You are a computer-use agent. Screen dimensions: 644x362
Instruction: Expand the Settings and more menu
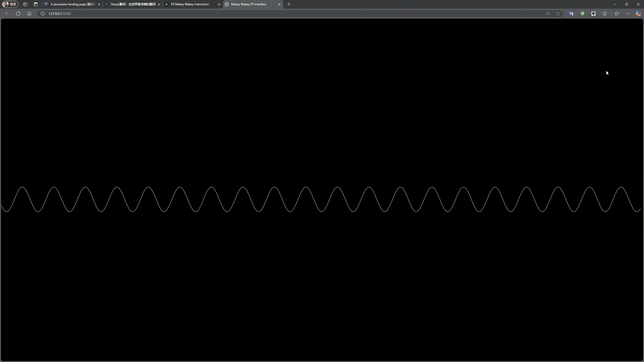pyautogui.click(x=628, y=14)
